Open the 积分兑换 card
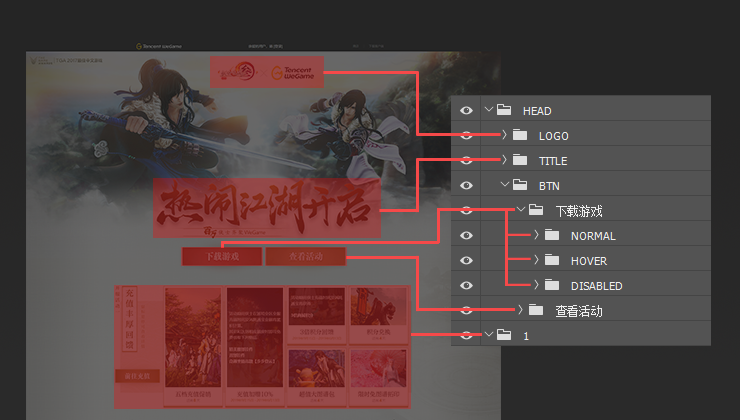The height and width of the screenshot is (420, 740). click(378, 315)
